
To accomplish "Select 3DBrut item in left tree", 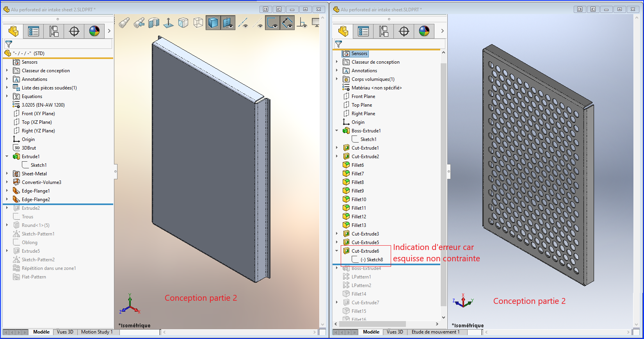I will click(29, 148).
